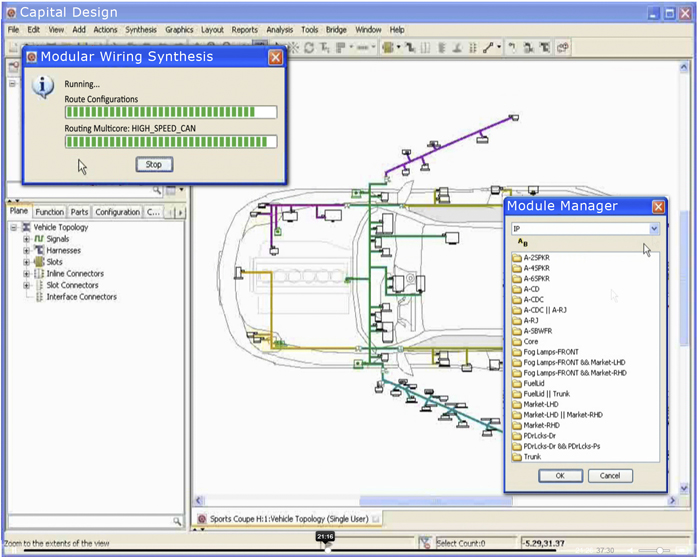700x557 pixels.
Task: Click the Routing Multicore HIGH_SPEED_CAN progress bar
Action: tap(171, 142)
